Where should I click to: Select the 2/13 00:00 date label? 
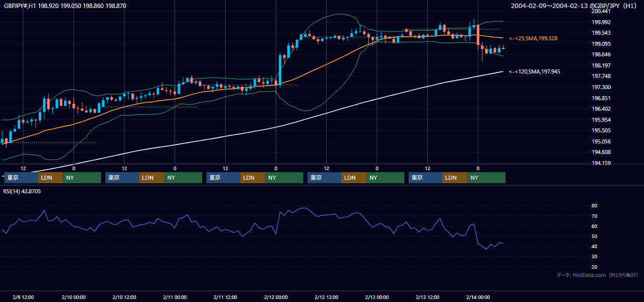[x=376, y=297]
